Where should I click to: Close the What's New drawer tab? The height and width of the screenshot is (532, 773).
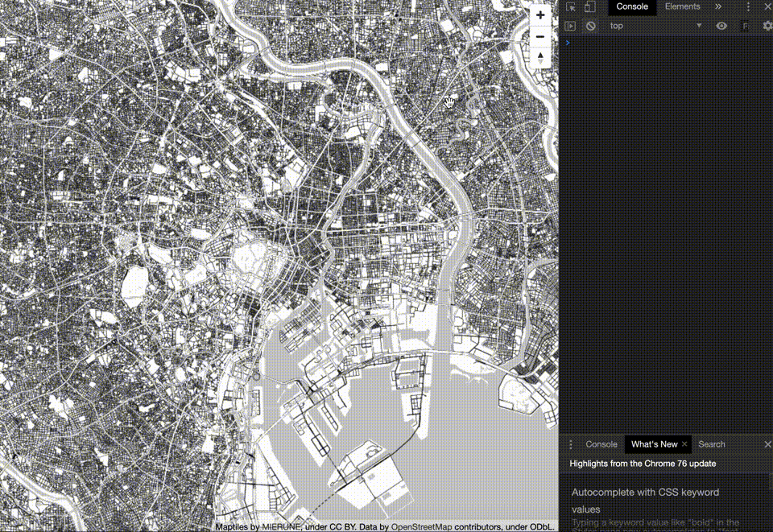[684, 444]
